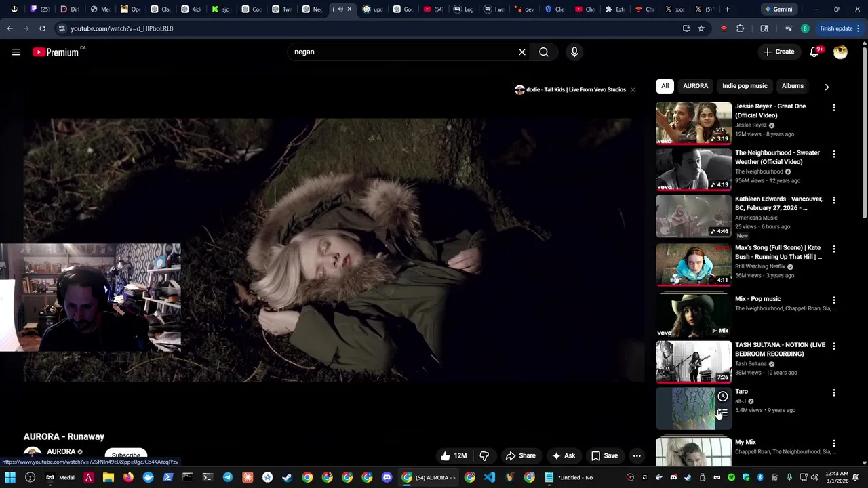Click the search magnifier button
This screenshot has width=868, height=488.
coord(544,52)
